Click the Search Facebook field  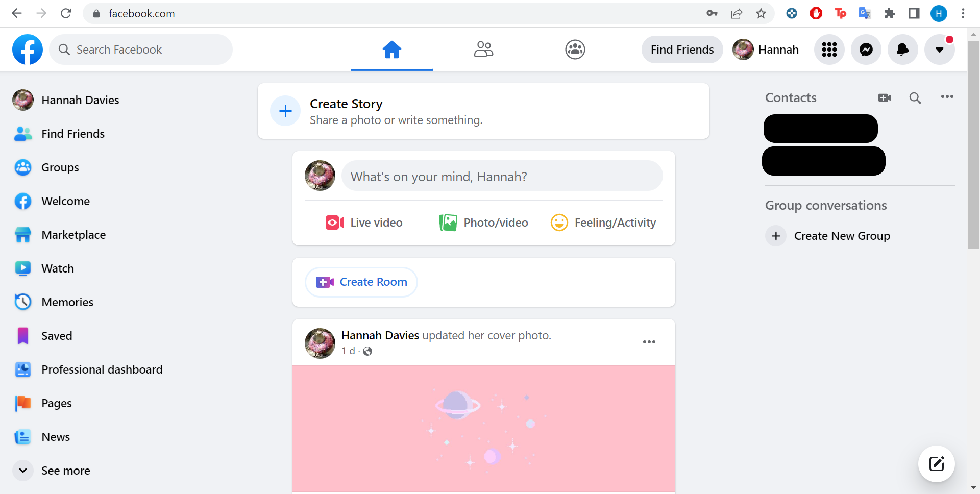(x=141, y=50)
